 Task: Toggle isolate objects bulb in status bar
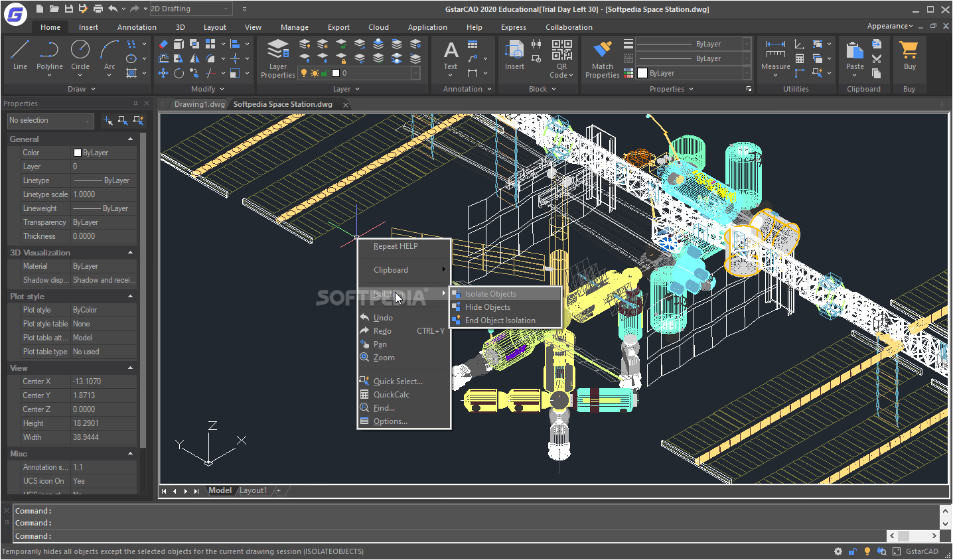pyautogui.click(x=867, y=551)
